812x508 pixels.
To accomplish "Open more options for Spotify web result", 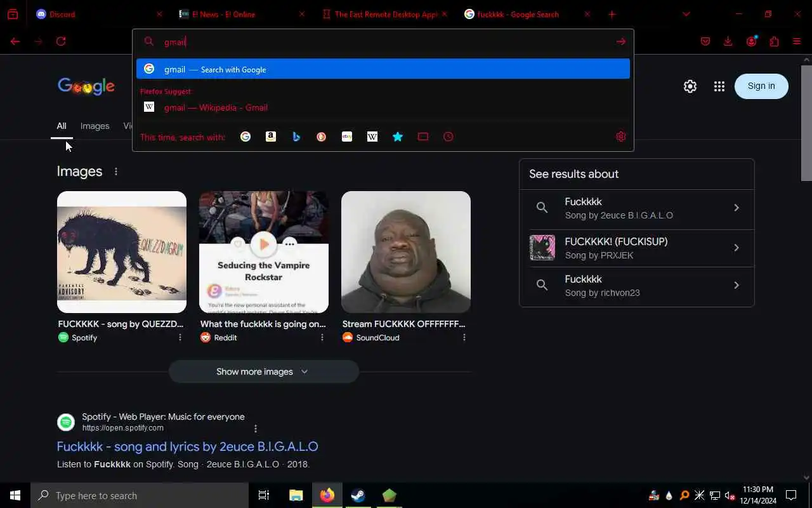I will tap(256, 429).
